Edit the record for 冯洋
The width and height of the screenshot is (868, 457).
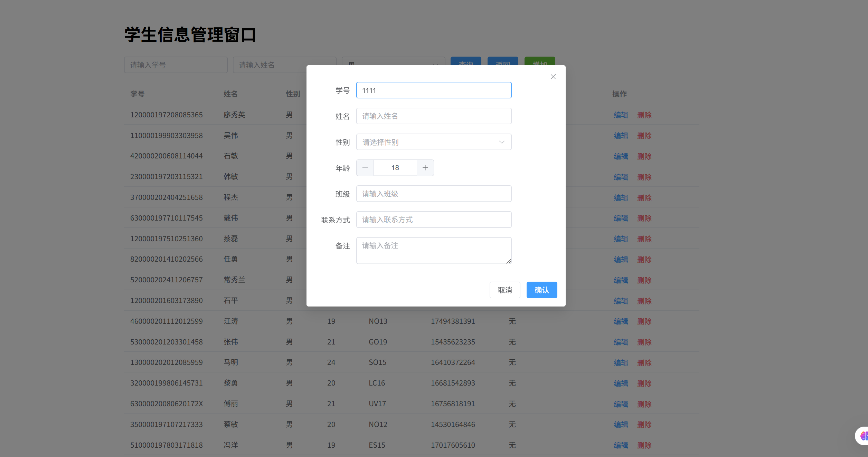tap(621, 445)
